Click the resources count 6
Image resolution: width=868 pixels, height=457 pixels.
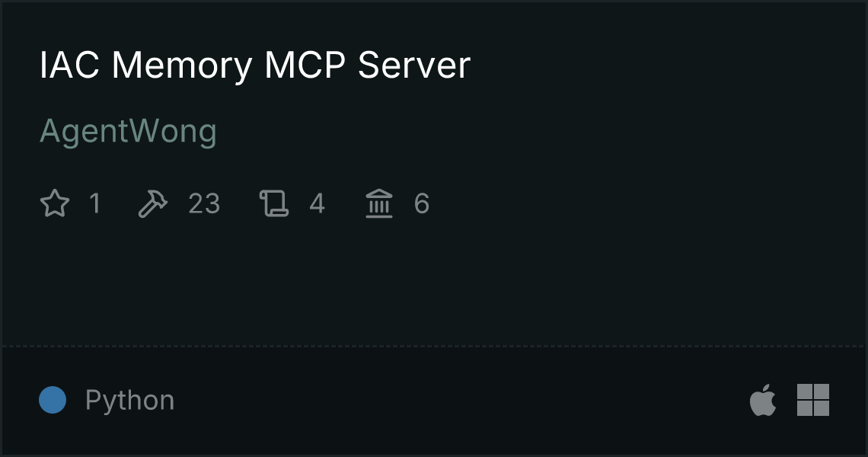pos(422,203)
